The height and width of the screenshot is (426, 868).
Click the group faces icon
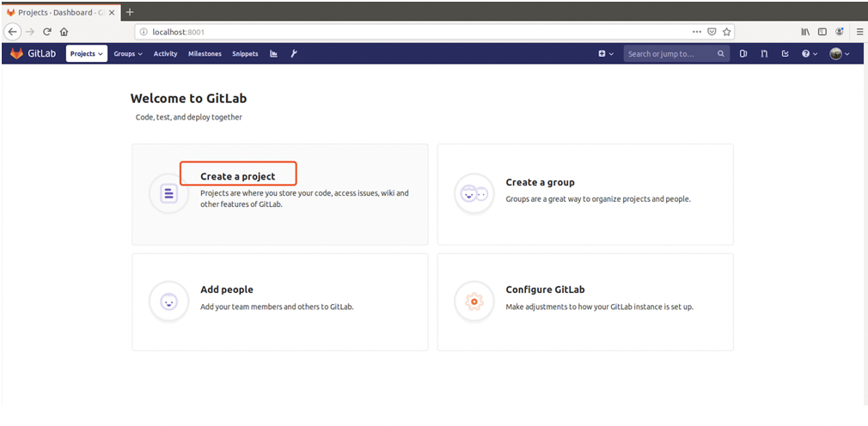(474, 193)
